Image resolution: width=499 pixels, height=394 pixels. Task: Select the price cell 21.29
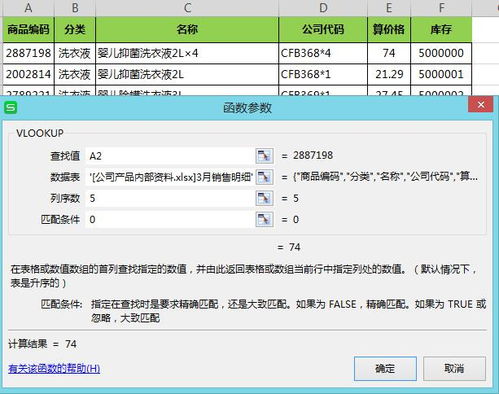pos(389,74)
